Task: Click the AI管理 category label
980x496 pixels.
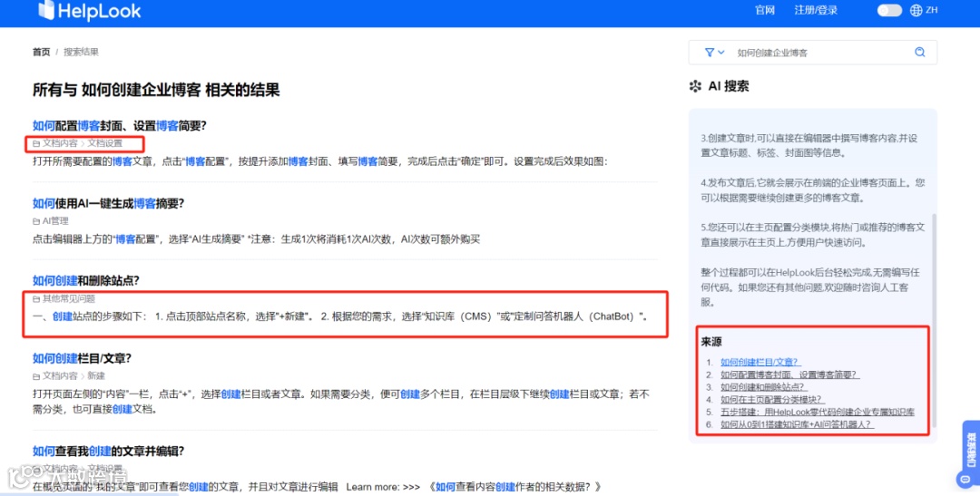Action: [55, 220]
